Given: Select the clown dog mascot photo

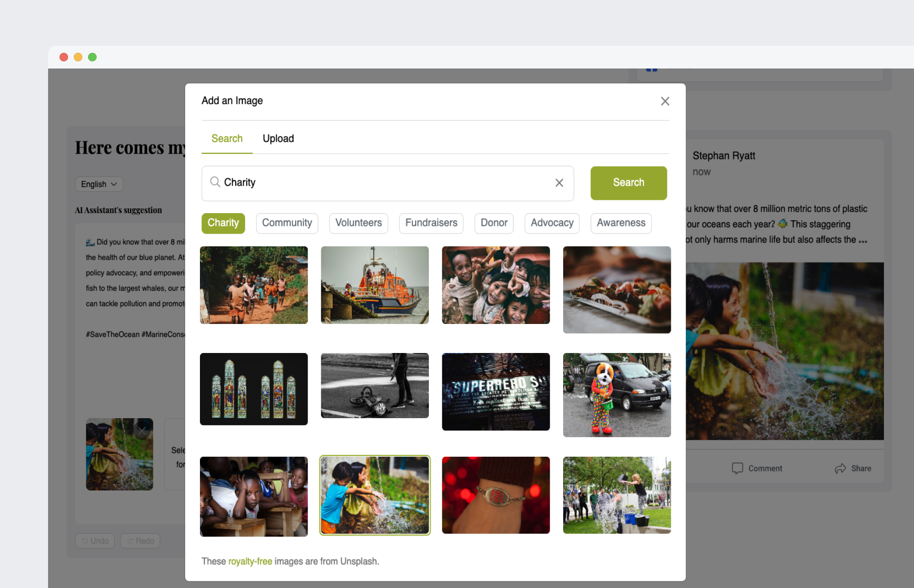Looking at the screenshot, I should (616, 394).
